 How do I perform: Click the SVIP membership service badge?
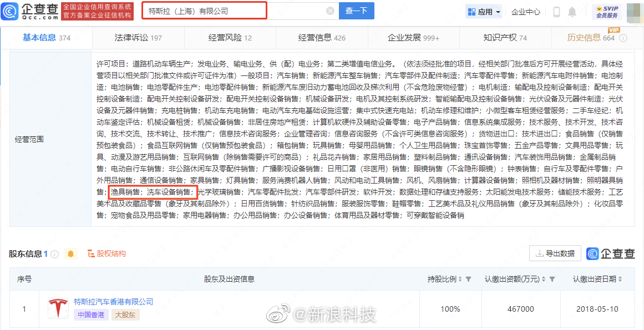[607, 12]
